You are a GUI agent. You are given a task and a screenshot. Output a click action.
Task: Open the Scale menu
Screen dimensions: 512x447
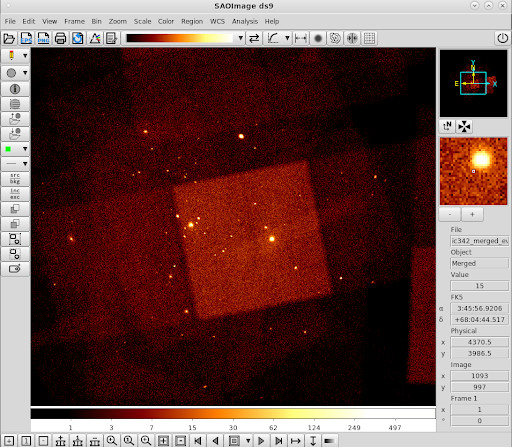142,21
